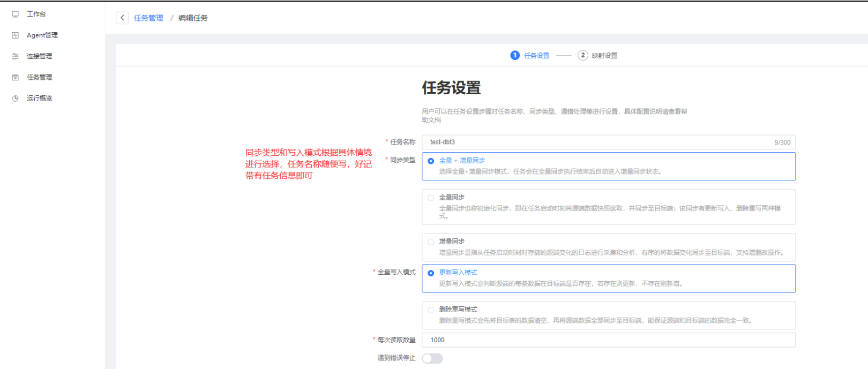This screenshot has width=868, height=369.
Task: Click description of 删除重写模式 option
Action: pos(597,321)
